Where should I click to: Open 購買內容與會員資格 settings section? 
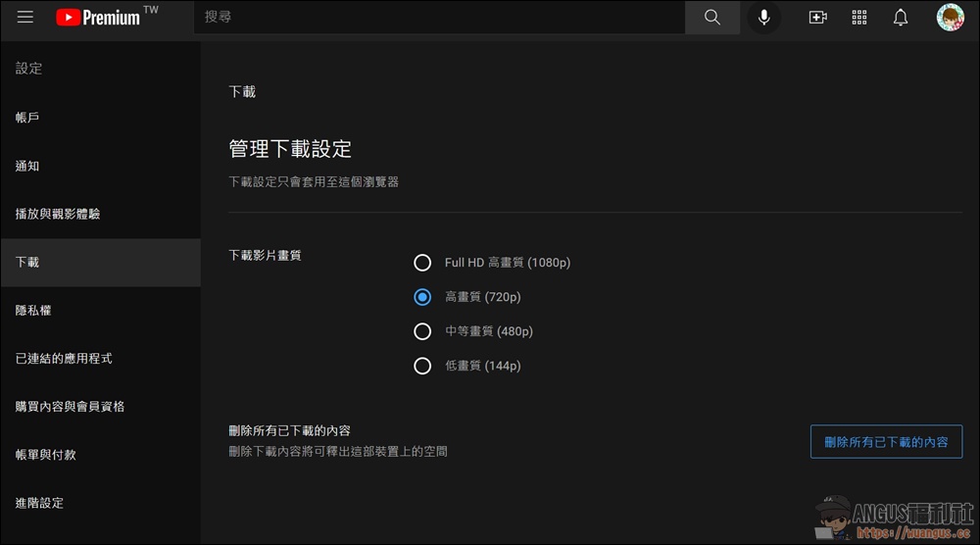[x=101, y=406]
